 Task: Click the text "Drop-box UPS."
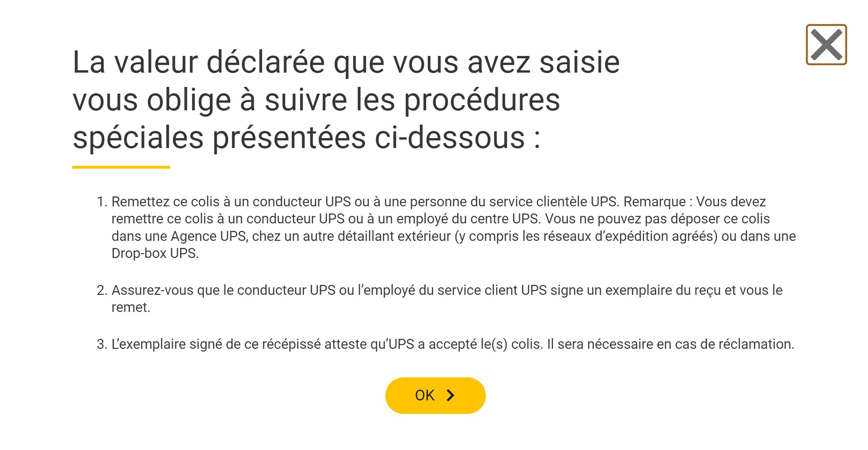(x=155, y=254)
